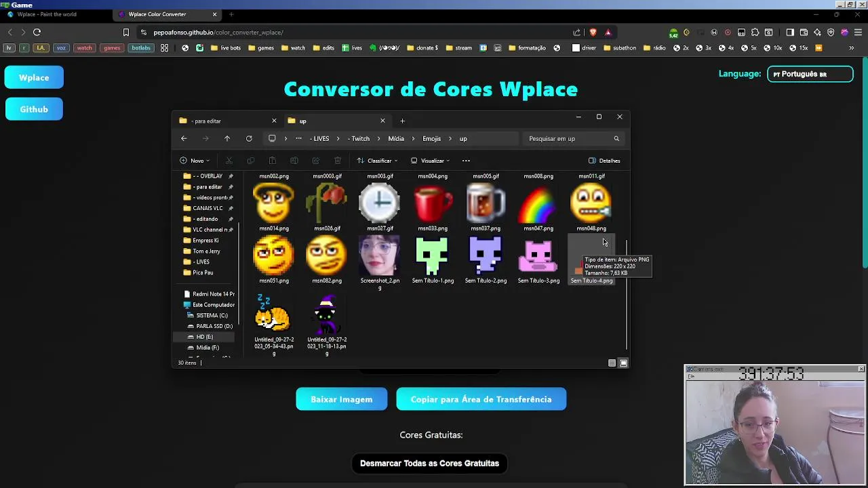
Task: Open 'HD (E:)' drive in the navigation tree
Action: click(x=204, y=337)
